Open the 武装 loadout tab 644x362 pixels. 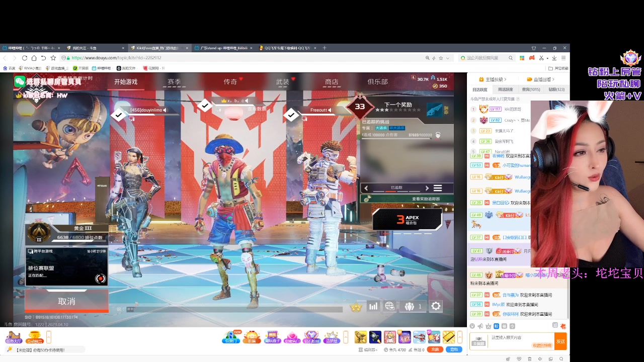pos(283,81)
